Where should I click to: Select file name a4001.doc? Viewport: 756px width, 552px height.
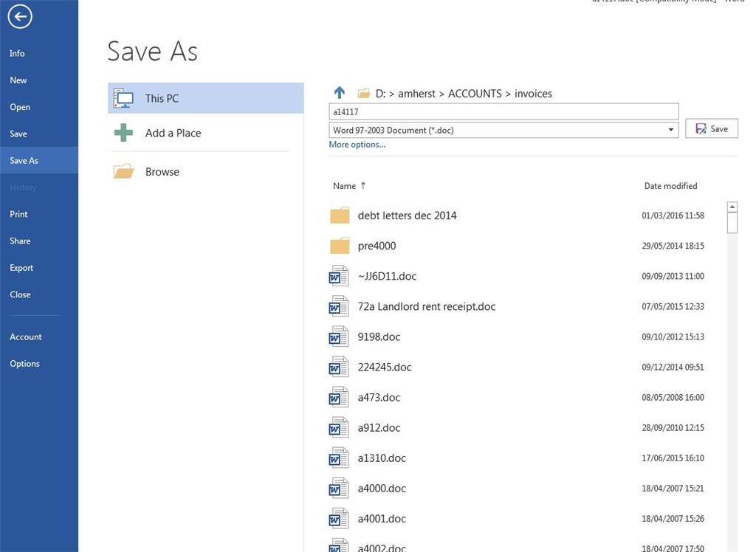pyautogui.click(x=382, y=519)
